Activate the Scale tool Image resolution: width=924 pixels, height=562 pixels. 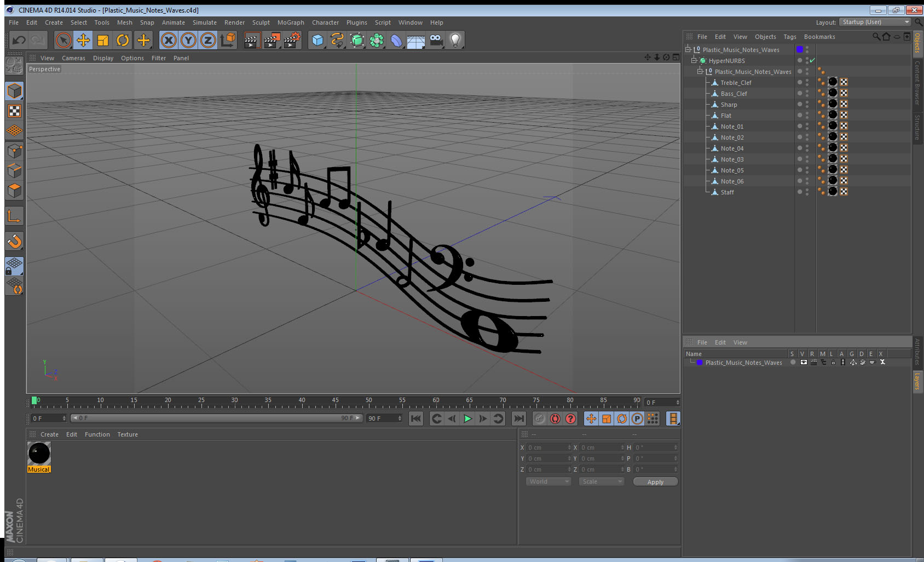(x=103, y=40)
